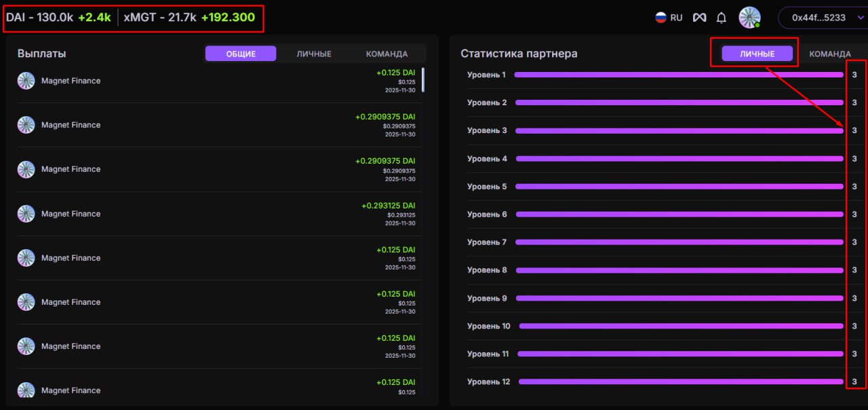
Task: Click the Уровень 6 progress bar
Action: (x=679, y=215)
